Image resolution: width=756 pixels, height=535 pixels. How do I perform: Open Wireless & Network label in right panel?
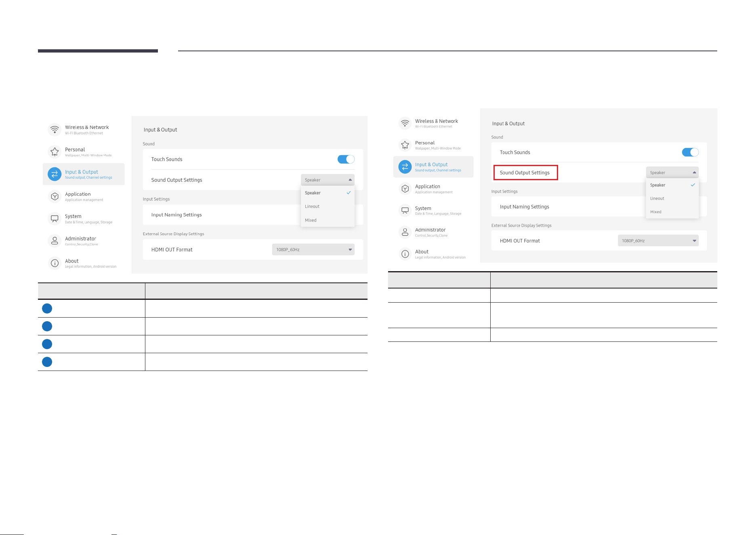[x=437, y=121]
